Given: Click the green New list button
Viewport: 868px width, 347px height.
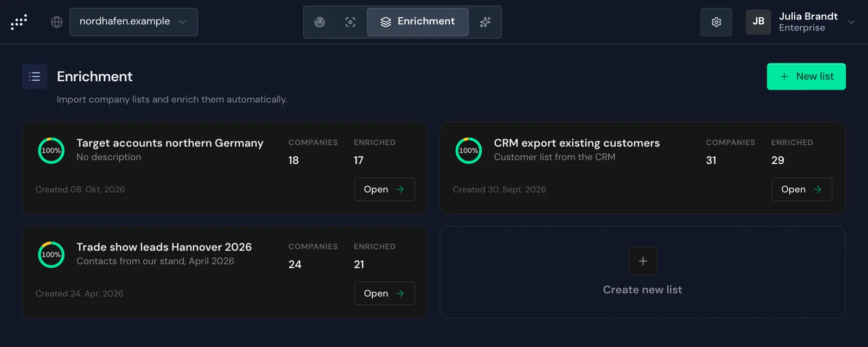Looking at the screenshot, I should pos(806,76).
